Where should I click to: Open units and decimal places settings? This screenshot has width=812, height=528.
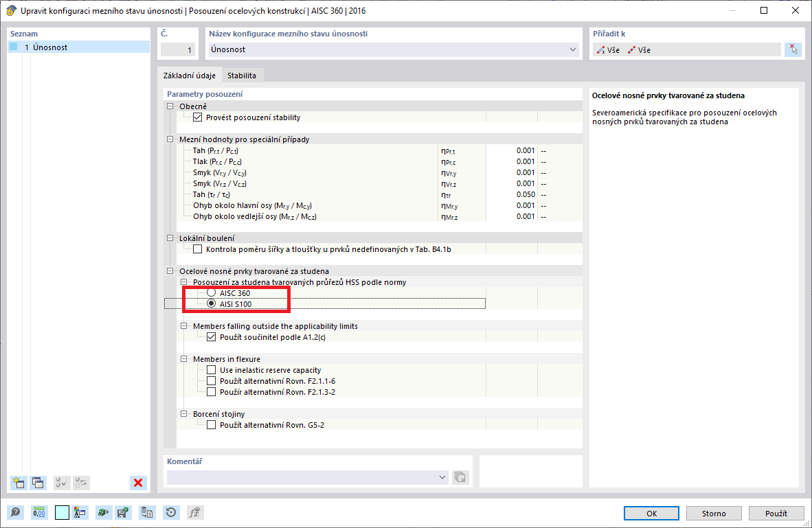pos(39,512)
